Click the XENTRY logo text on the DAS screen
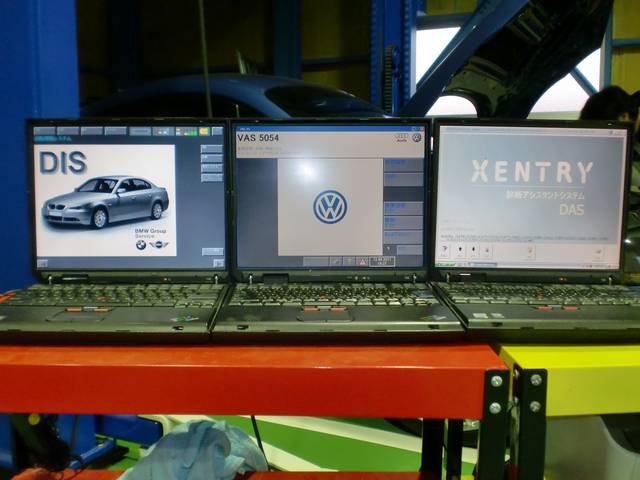 [x=532, y=172]
